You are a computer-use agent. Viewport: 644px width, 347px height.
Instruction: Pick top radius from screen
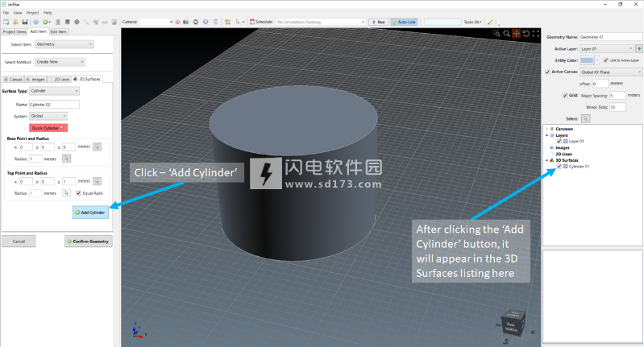[67, 192]
